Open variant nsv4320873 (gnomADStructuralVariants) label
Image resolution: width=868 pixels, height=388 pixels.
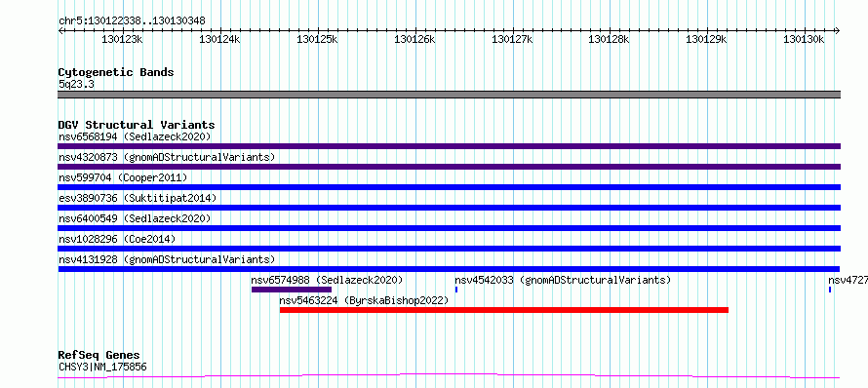[167, 157]
